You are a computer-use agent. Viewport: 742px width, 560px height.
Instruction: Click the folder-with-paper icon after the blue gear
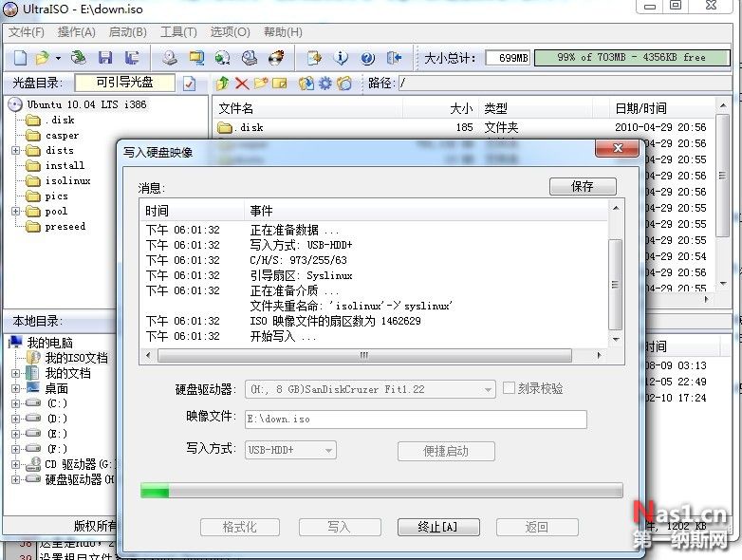pyautogui.click(x=344, y=84)
